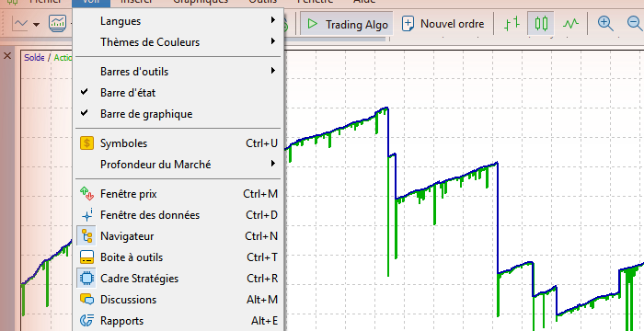Toggle the Barre de graphique option
This screenshot has width=644, height=331.
[x=178, y=114]
